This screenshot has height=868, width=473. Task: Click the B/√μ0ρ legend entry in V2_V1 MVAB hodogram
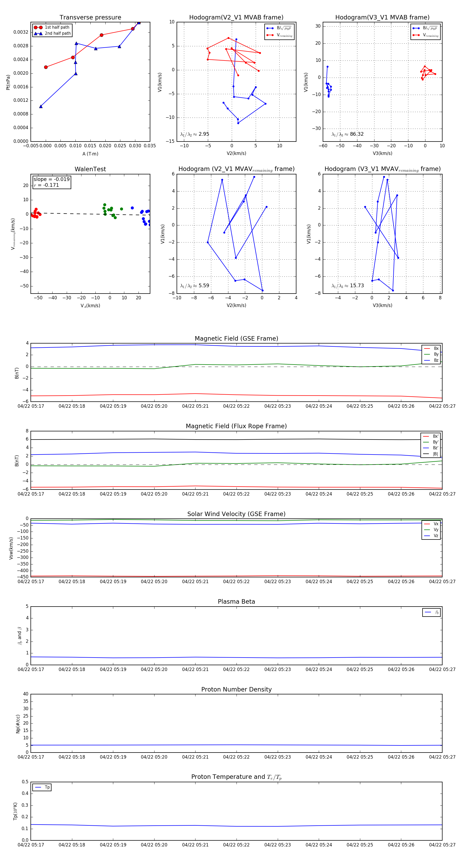point(279,28)
